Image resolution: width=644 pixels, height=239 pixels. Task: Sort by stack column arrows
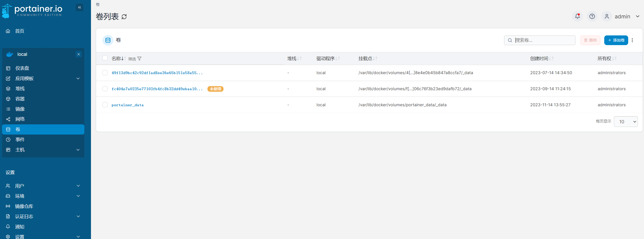point(299,59)
